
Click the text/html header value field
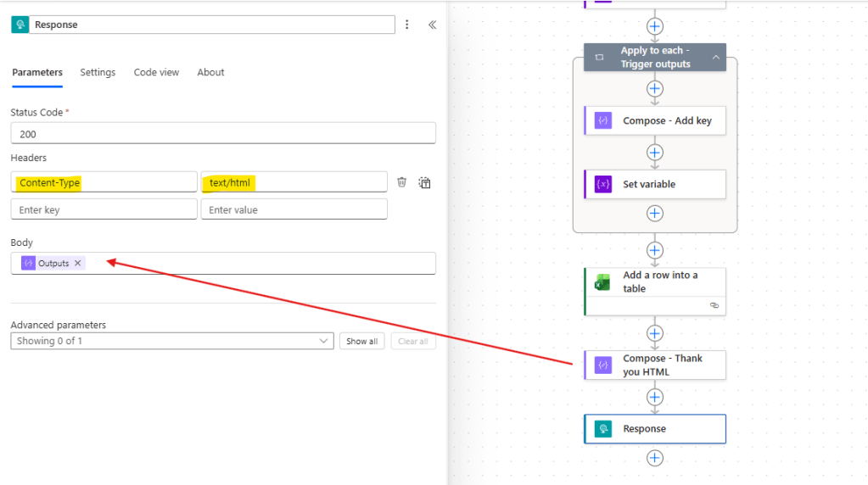pyautogui.click(x=294, y=182)
